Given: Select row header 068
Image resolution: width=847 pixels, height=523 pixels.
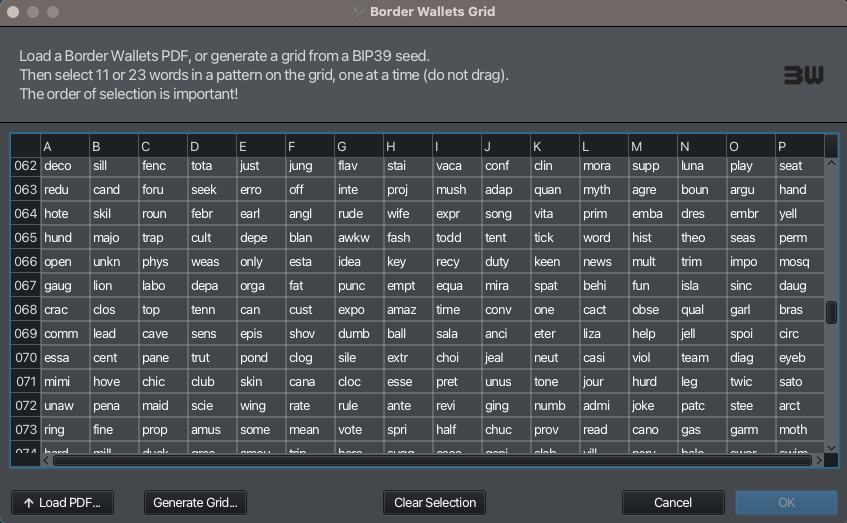Looking at the screenshot, I should pyautogui.click(x=25, y=310).
